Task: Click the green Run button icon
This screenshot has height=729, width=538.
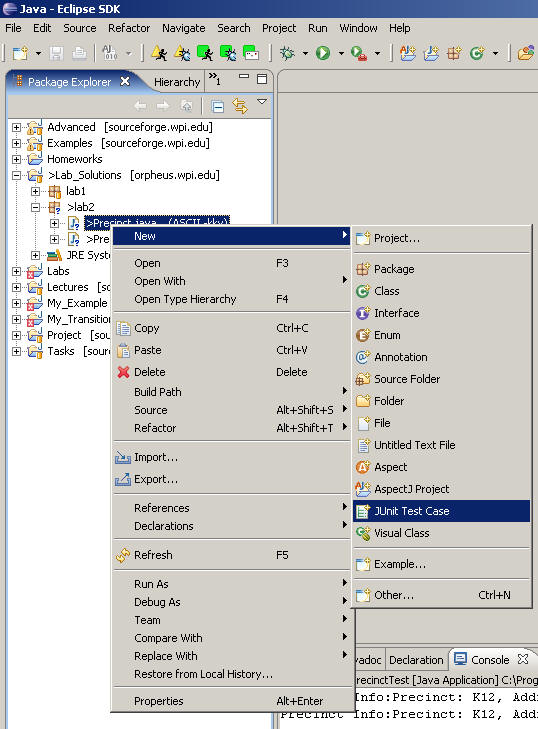Action: tap(323, 53)
